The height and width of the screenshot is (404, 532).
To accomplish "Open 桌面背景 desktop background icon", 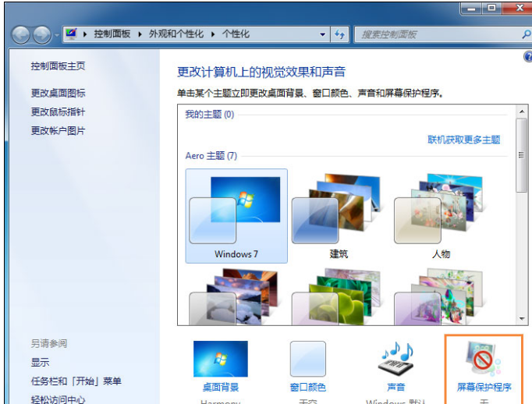I will [221, 359].
